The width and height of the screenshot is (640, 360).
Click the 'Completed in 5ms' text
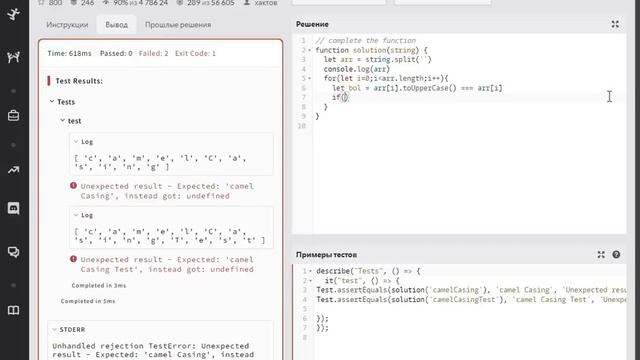(x=88, y=301)
